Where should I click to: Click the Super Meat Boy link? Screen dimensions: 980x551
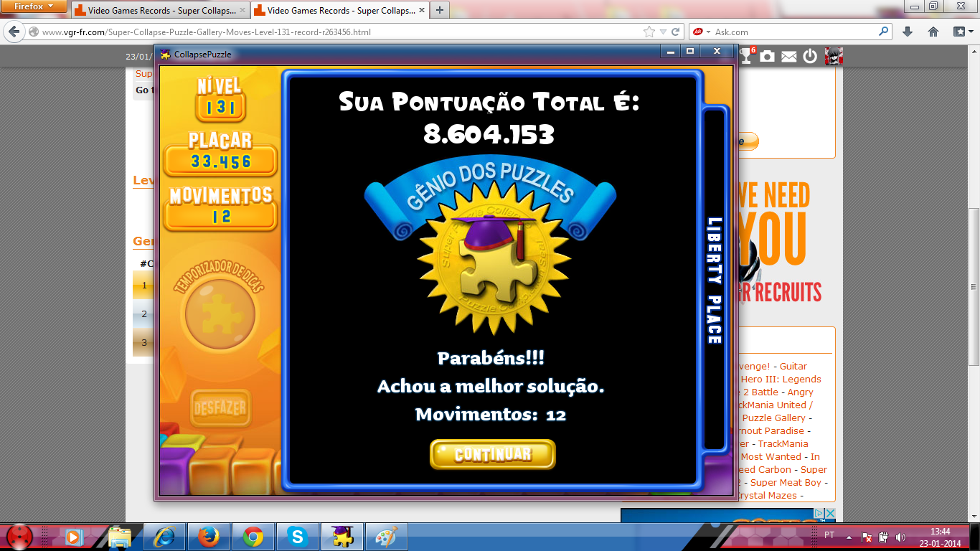tap(786, 482)
